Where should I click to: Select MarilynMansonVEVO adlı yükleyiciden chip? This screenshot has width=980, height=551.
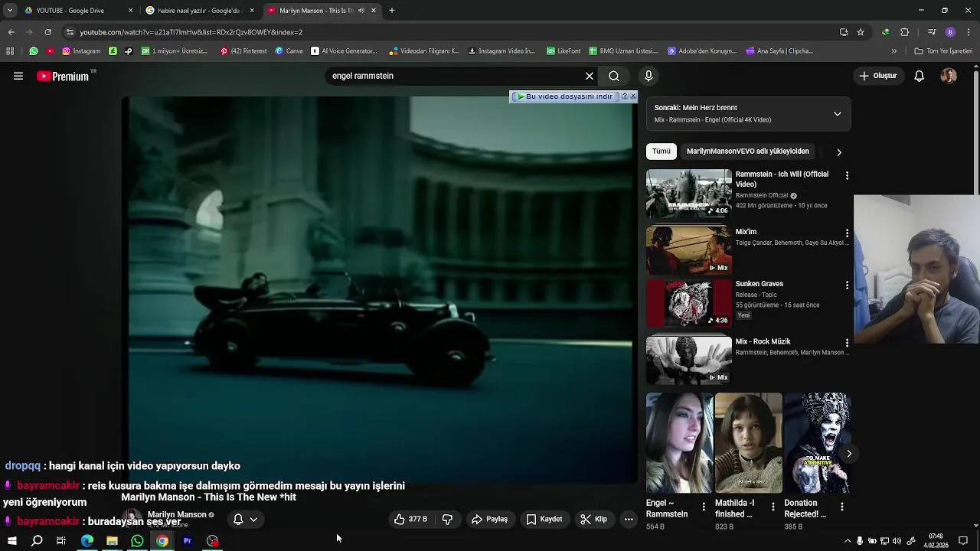pyautogui.click(x=748, y=152)
